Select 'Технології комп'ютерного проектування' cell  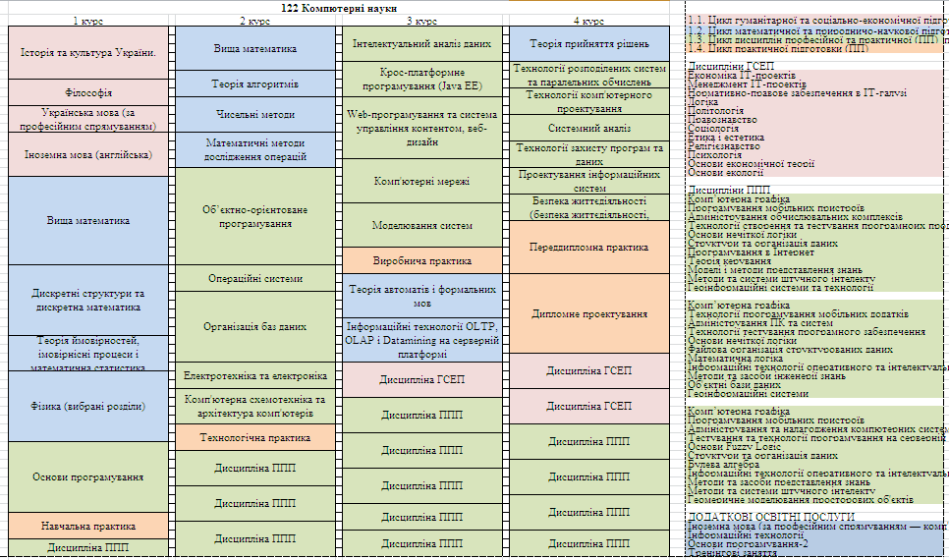coord(588,101)
